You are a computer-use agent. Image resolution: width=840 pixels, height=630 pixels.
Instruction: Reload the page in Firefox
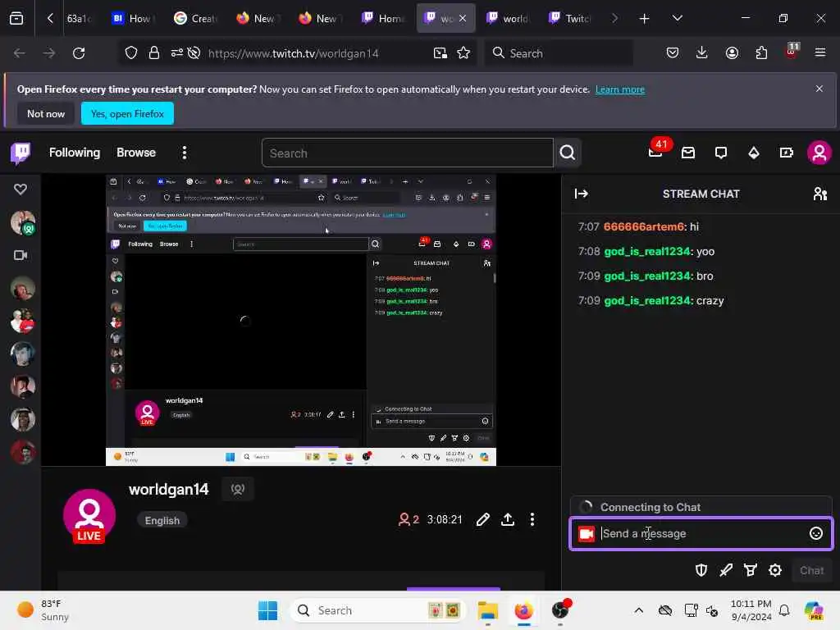tap(79, 53)
